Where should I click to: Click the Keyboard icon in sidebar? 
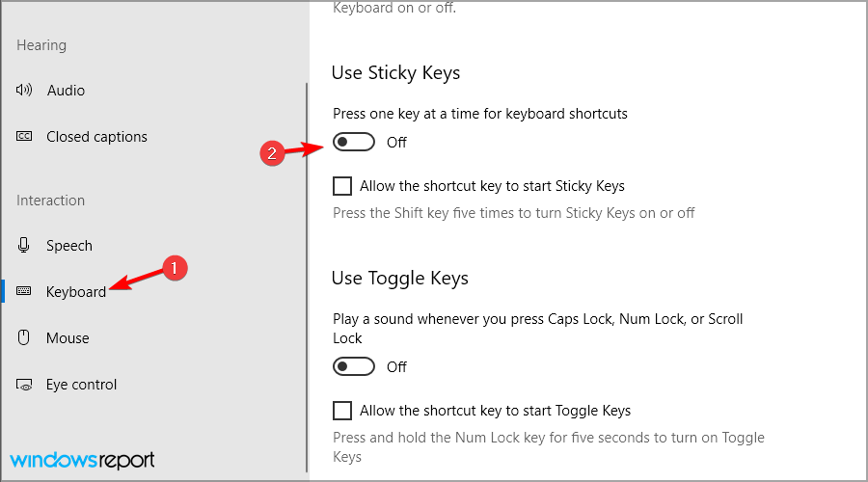click(25, 292)
